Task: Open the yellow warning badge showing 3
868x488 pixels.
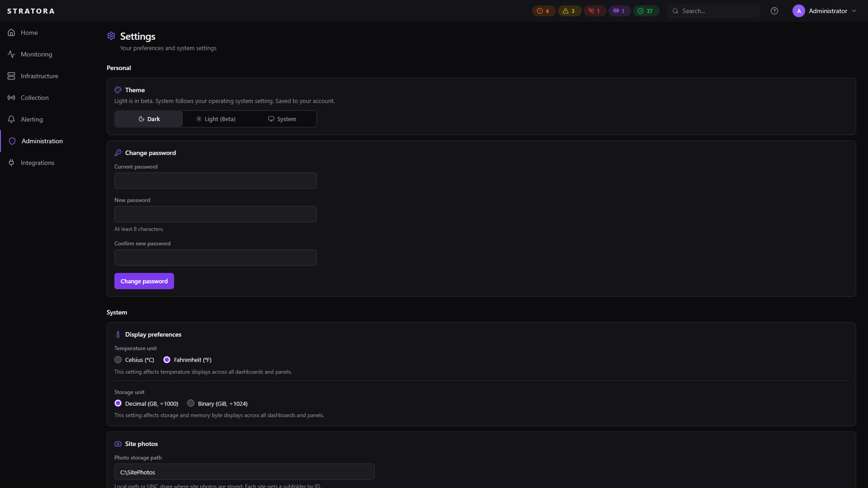Action: (x=569, y=11)
